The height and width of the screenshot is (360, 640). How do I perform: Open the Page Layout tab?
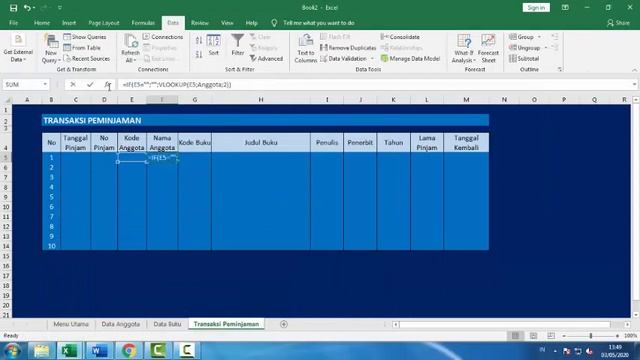104,23
